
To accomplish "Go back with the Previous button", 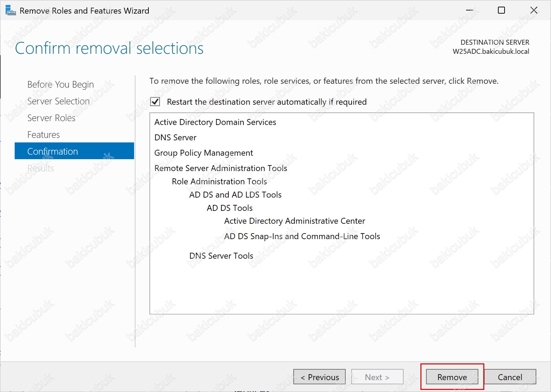I will point(319,377).
